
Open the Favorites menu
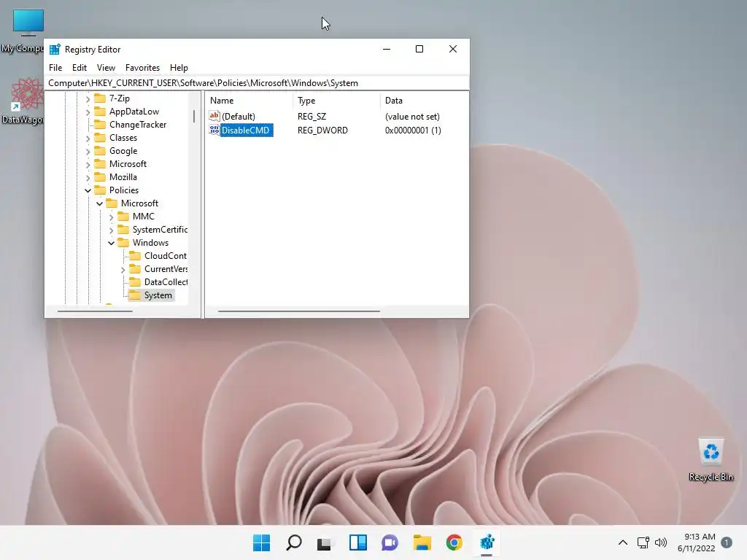point(142,68)
